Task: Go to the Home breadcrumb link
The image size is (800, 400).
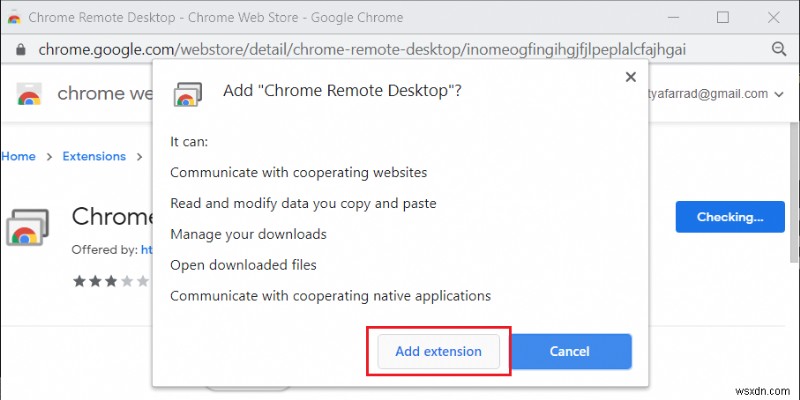Action: click(x=18, y=156)
